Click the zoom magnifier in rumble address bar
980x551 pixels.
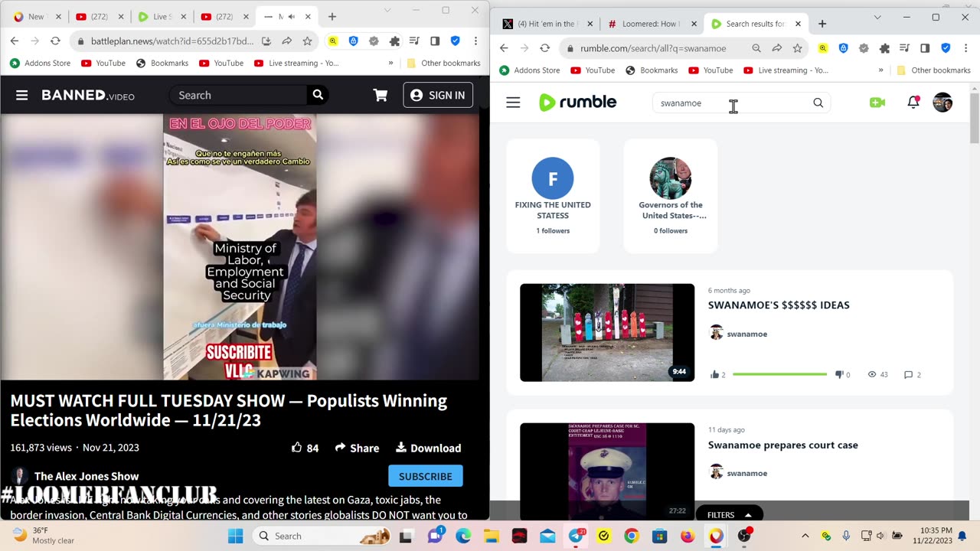click(x=756, y=48)
